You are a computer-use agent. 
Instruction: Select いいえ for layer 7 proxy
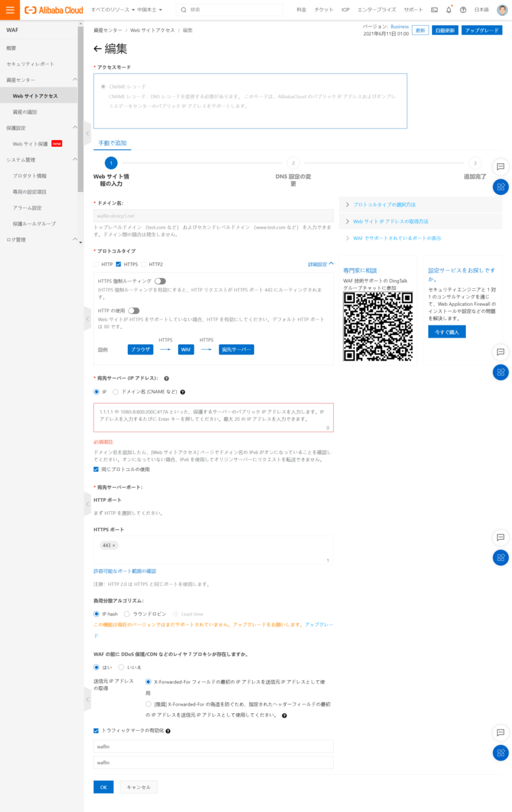pos(121,667)
